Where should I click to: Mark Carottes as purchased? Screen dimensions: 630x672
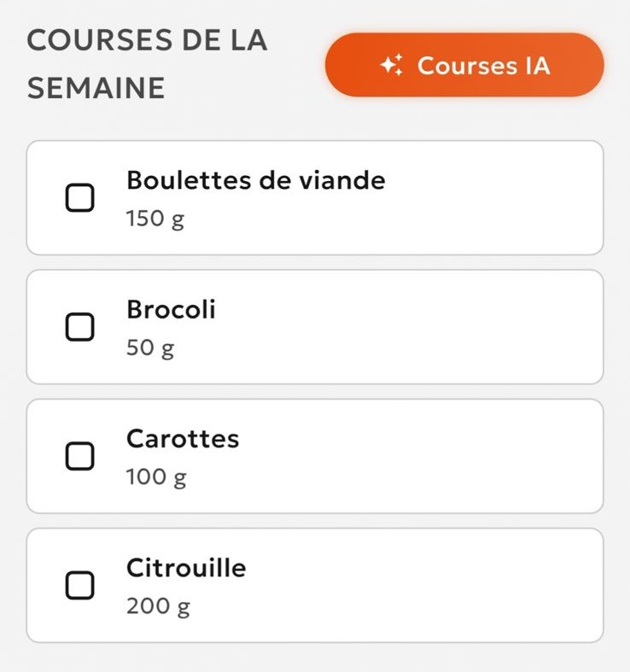(80, 456)
